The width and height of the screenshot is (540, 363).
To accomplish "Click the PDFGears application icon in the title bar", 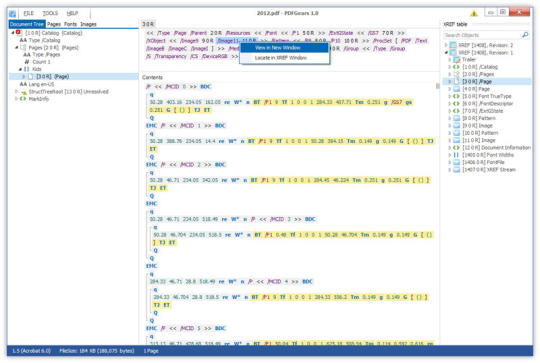I will click(12, 14).
